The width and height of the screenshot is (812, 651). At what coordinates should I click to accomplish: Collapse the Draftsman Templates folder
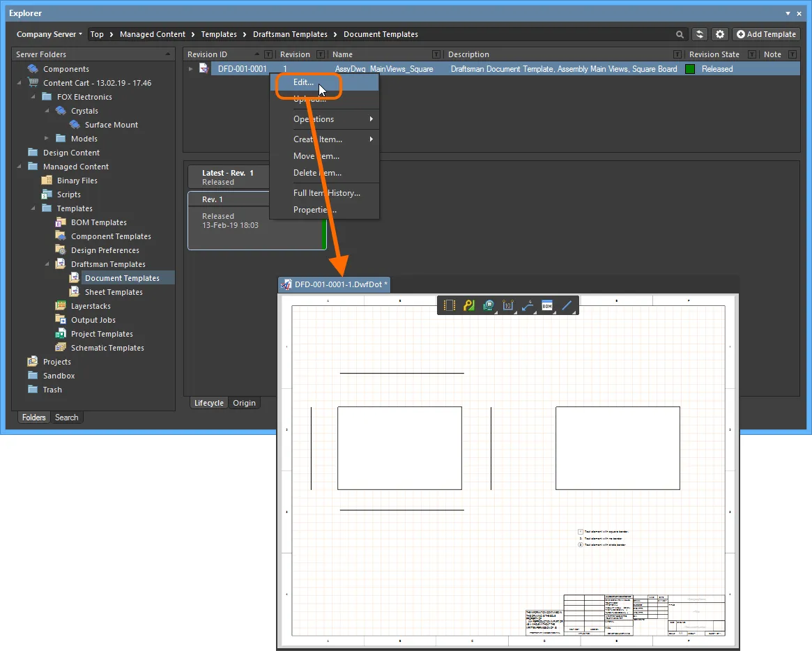pos(47,264)
